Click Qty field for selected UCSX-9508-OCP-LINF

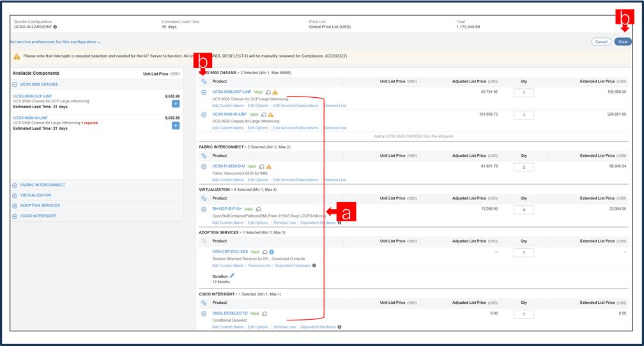pos(524,93)
